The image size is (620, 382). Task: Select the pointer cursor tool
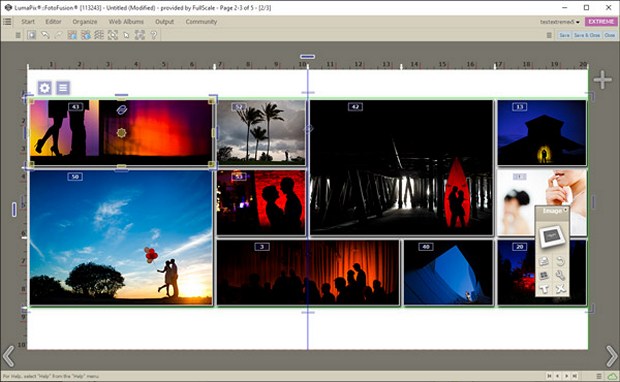[x=127, y=35]
